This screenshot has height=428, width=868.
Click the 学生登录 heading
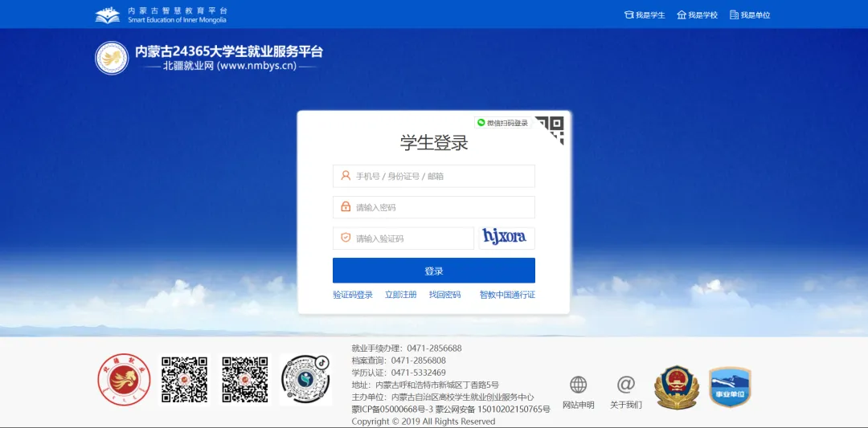(x=434, y=142)
